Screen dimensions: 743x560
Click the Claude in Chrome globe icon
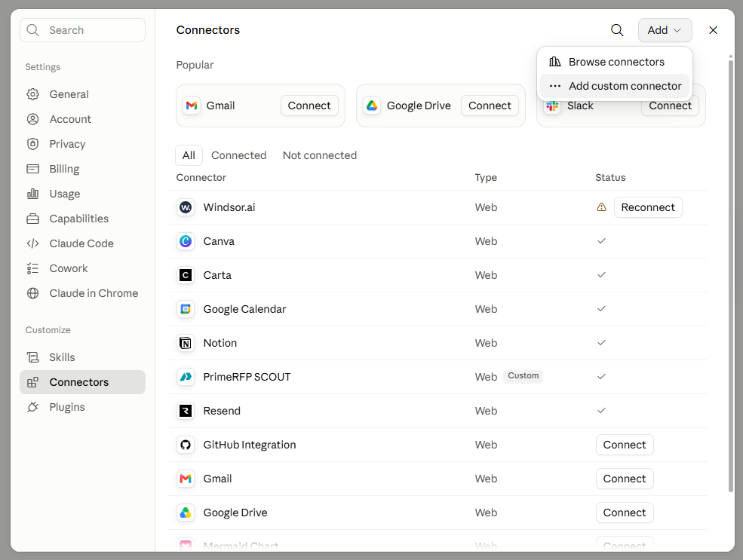click(32, 293)
